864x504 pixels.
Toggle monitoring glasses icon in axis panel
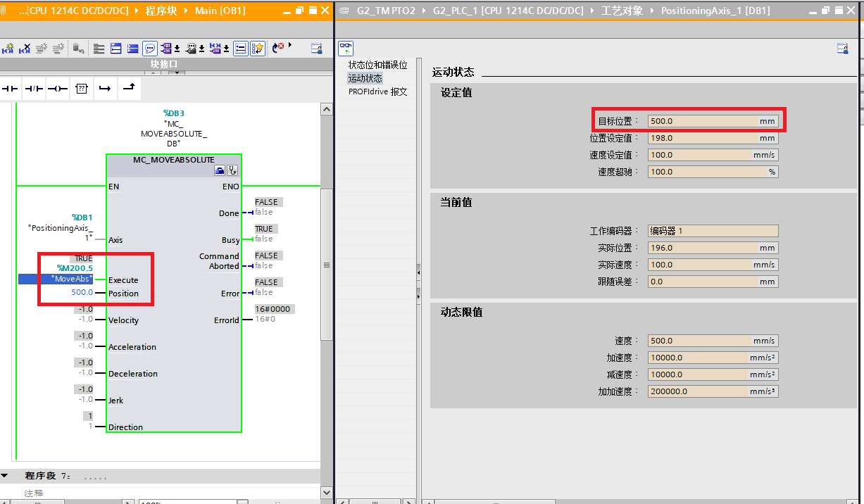click(345, 48)
